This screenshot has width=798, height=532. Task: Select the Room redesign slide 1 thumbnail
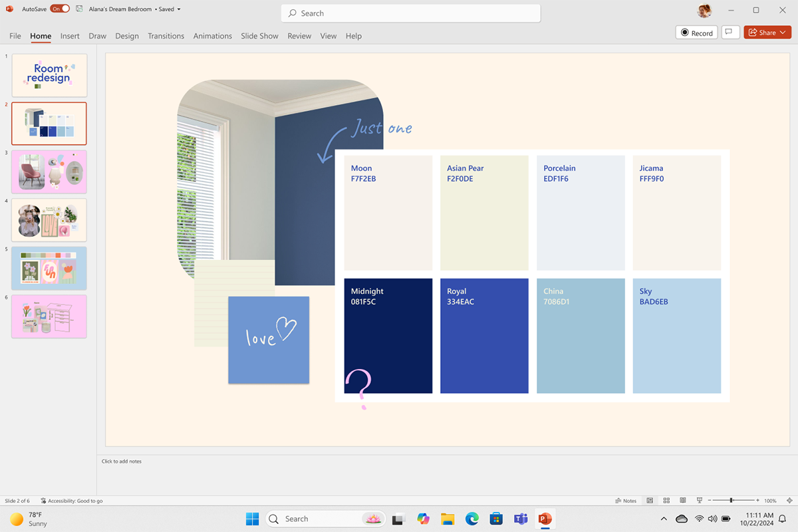coord(49,75)
